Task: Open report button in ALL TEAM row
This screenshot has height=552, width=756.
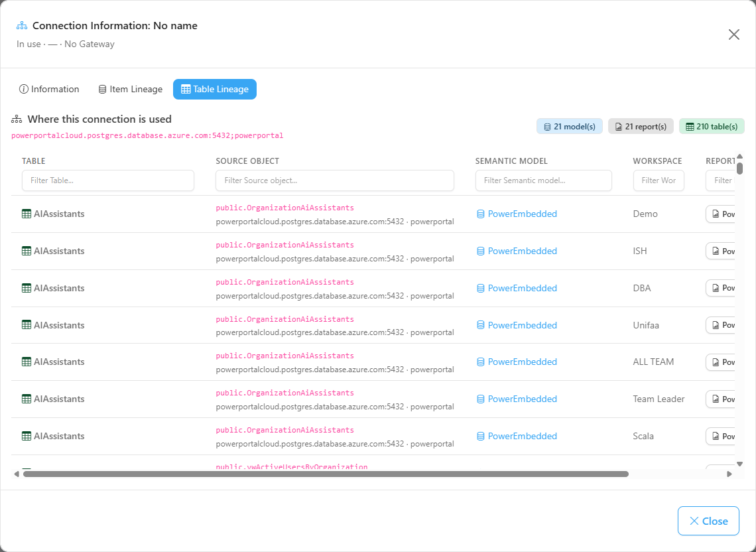Action: pyautogui.click(x=720, y=362)
